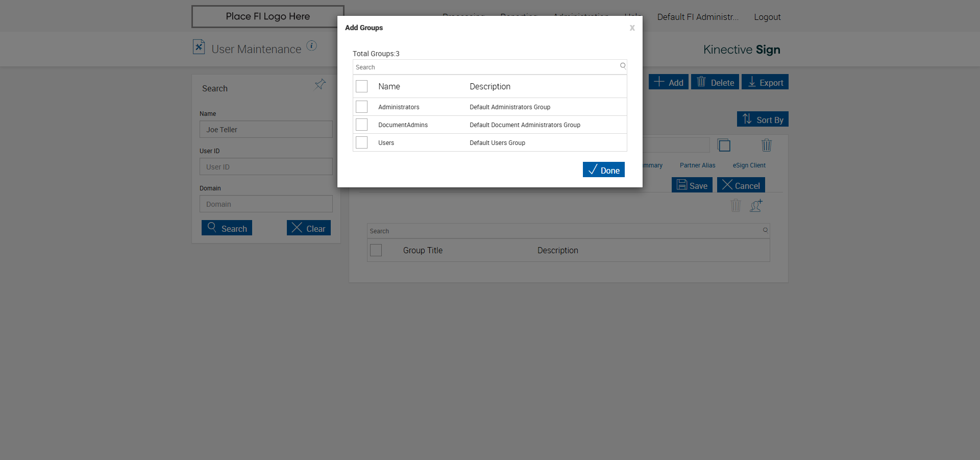Screen dimensions: 980x460
Task: Click the Done button
Action: 603,170
